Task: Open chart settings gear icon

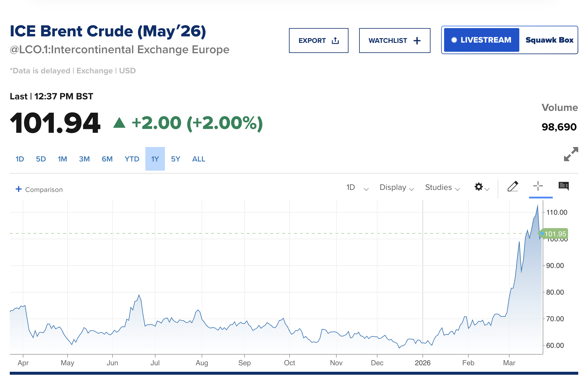Action: 479,187
